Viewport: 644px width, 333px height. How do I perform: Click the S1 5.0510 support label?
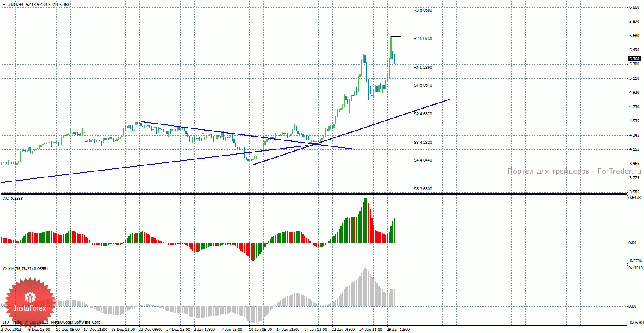click(x=423, y=85)
